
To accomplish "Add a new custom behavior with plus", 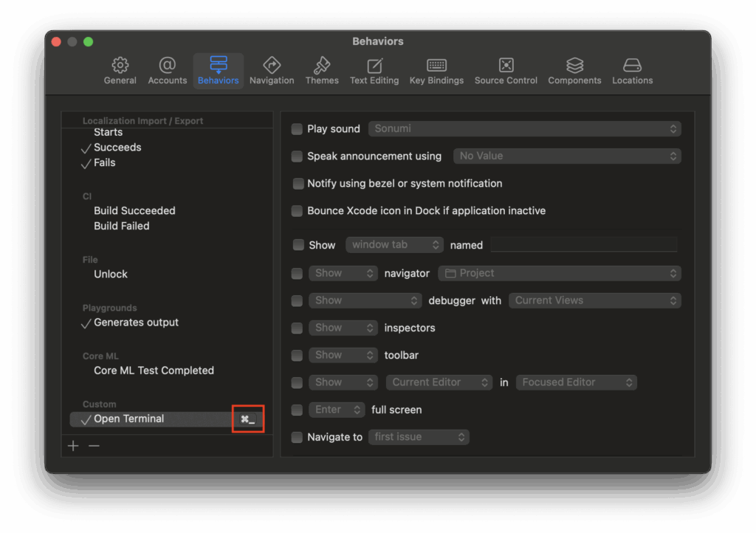I will pyautogui.click(x=73, y=446).
